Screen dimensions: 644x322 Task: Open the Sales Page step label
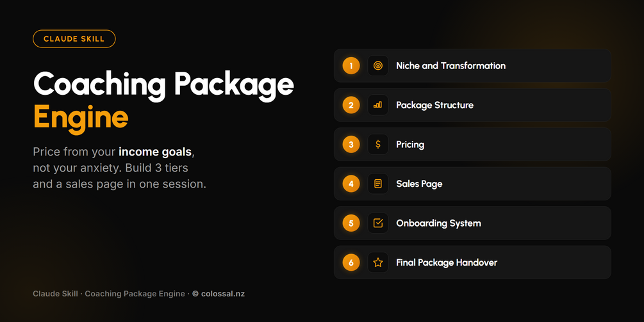419,184
